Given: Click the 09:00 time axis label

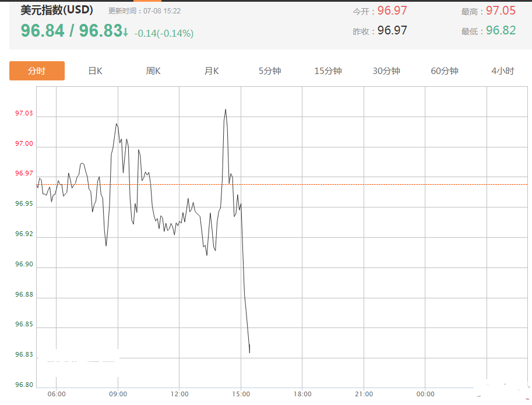Looking at the screenshot, I should coord(118,394).
